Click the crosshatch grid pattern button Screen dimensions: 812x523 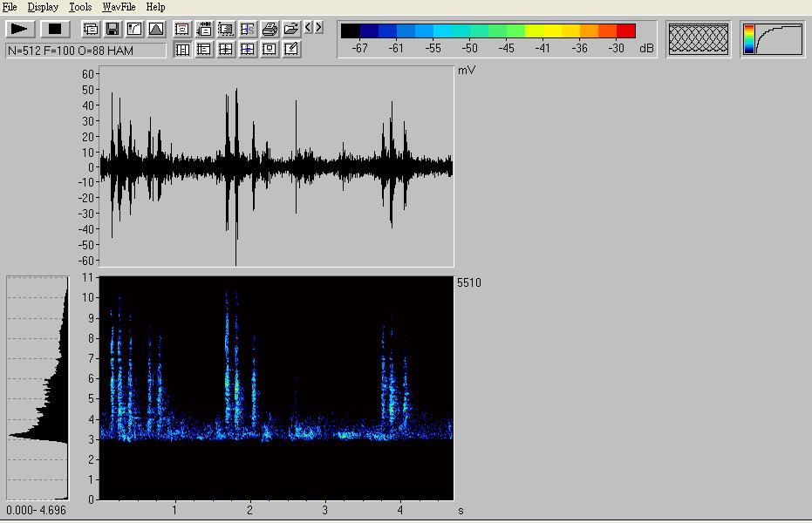point(698,39)
